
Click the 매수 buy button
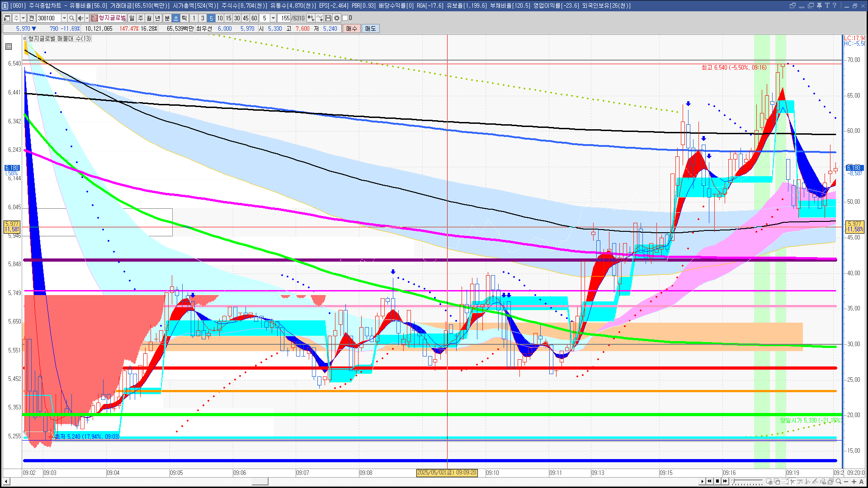pos(352,28)
